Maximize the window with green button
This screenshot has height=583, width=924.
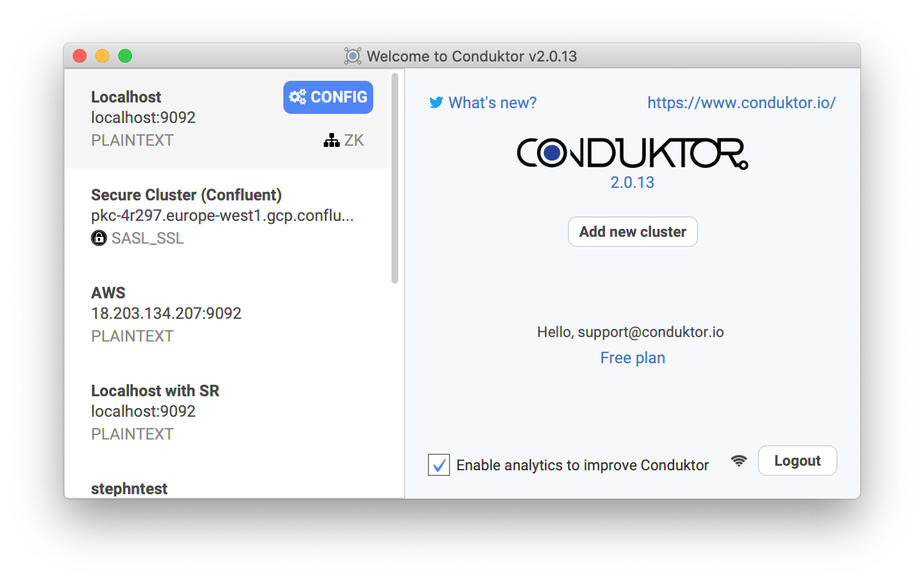[125, 56]
